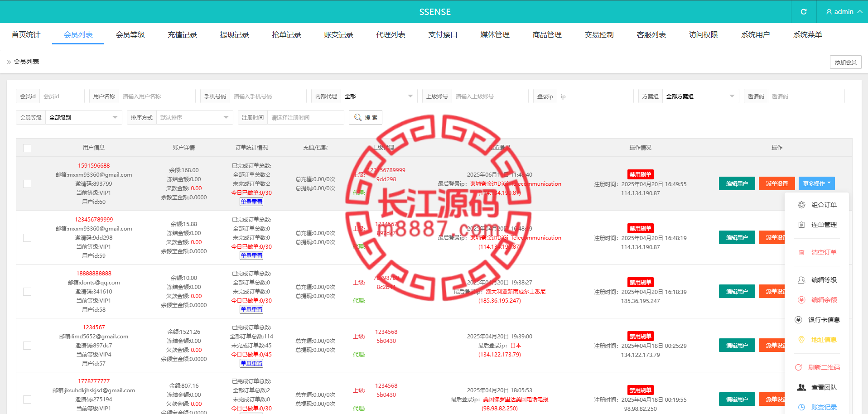Open the 商品管理 tab
868x414 pixels.
[x=547, y=34]
